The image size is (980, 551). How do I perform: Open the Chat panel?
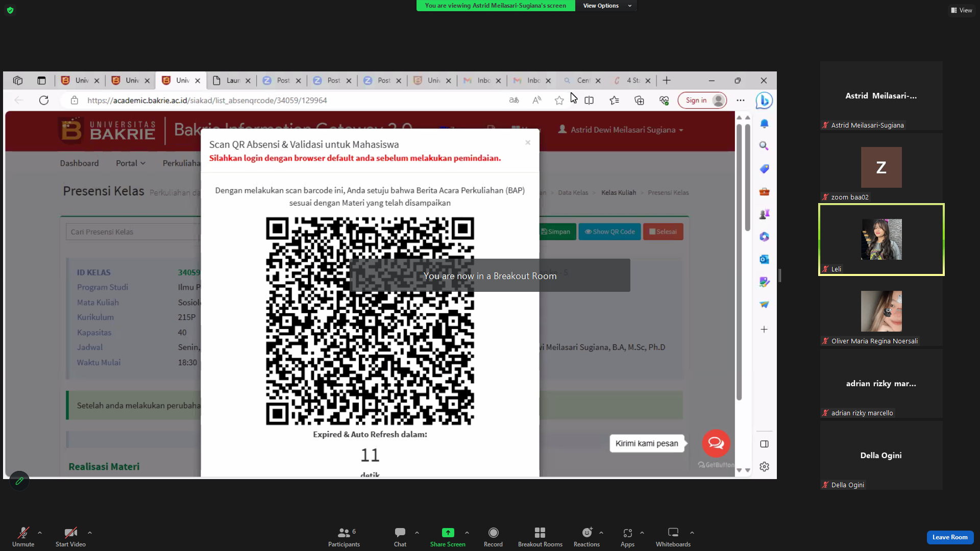(400, 537)
